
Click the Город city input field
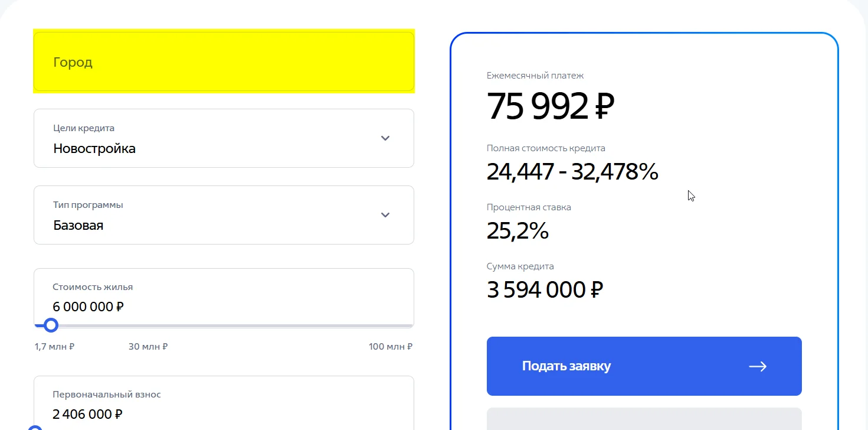click(224, 62)
